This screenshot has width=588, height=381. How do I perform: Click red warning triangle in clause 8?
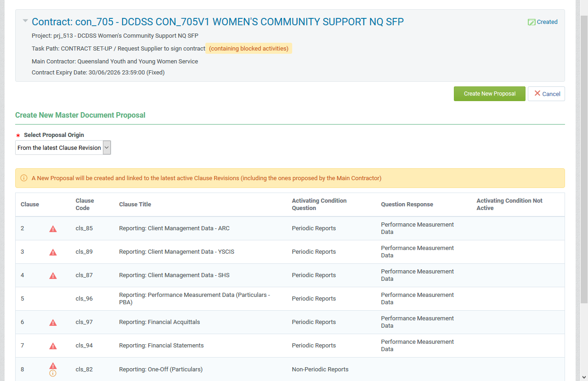(x=53, y=366)
